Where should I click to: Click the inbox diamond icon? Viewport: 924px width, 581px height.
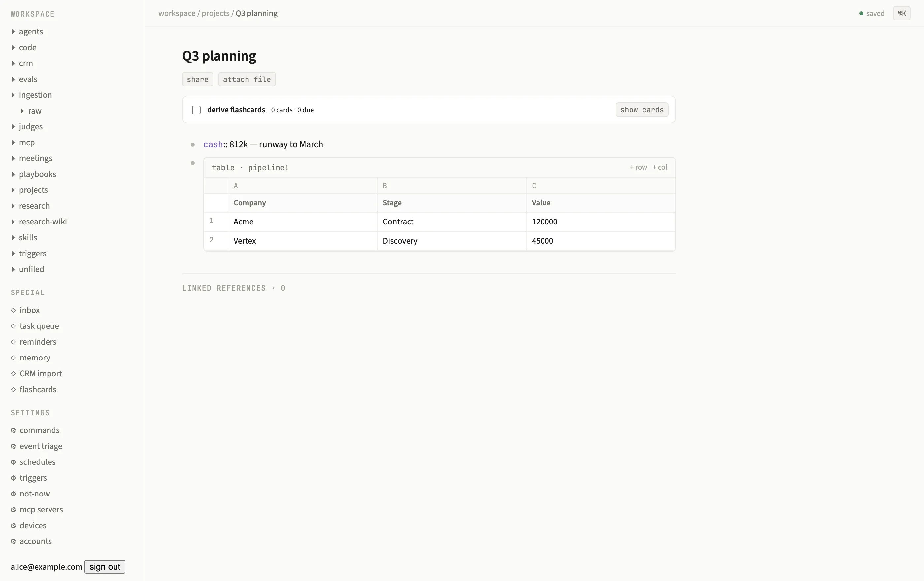coord(13,310)
